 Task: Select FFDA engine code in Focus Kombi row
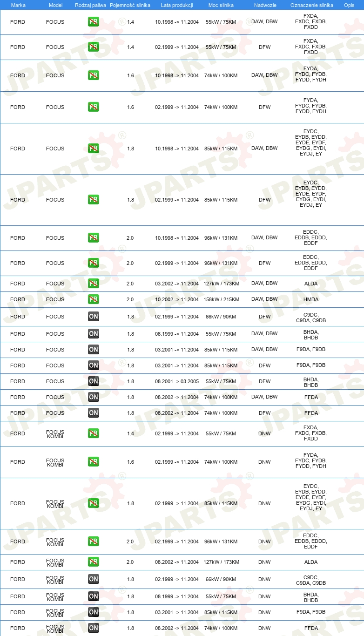pos(311,628)
